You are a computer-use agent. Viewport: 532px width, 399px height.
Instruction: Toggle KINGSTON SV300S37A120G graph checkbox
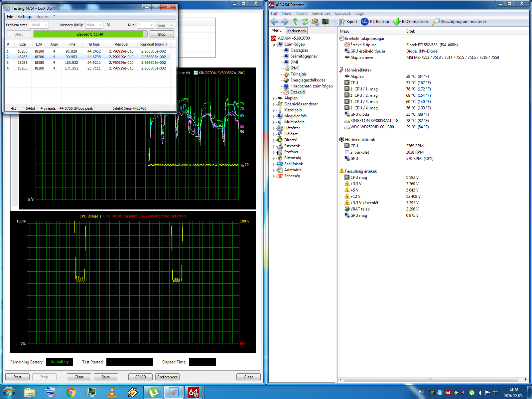pyautogui.click(x=196, y=72)
